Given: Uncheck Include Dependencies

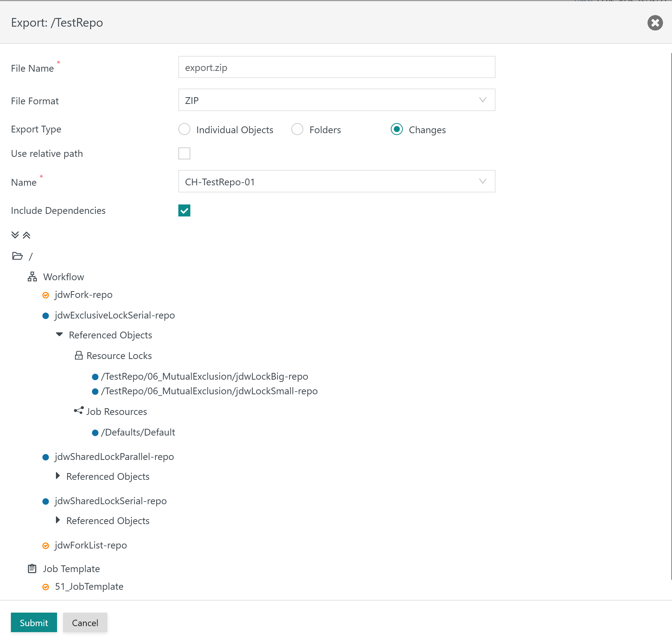Looking at the screenshot, I should point(184,210).
